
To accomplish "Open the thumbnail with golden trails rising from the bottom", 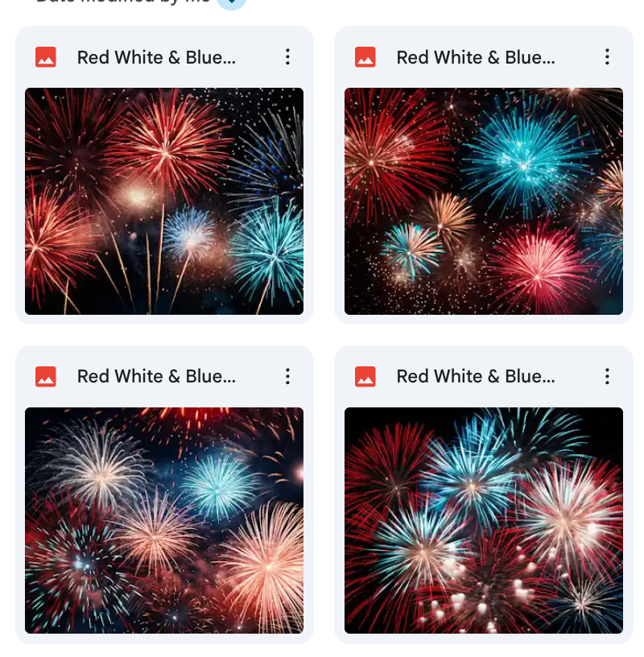I will 164,201.
